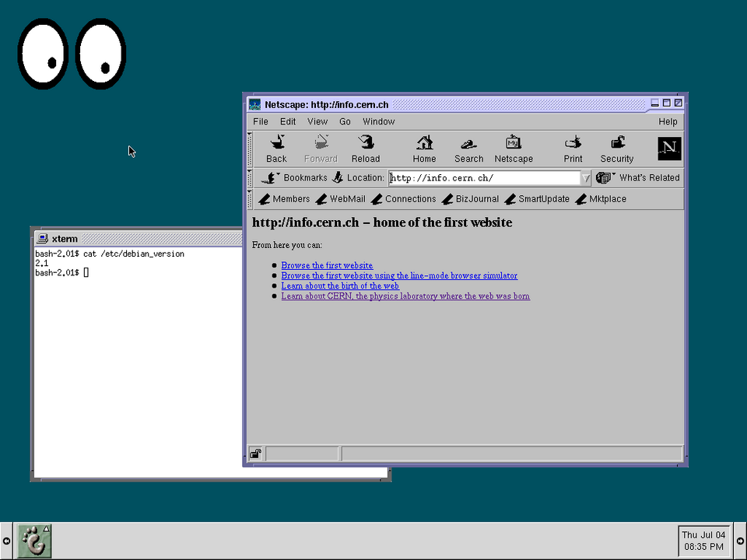This screenshot has height=560, width=747.
Task: Collapse the personal toolbar via its grip handle
Action: [250, 199]
